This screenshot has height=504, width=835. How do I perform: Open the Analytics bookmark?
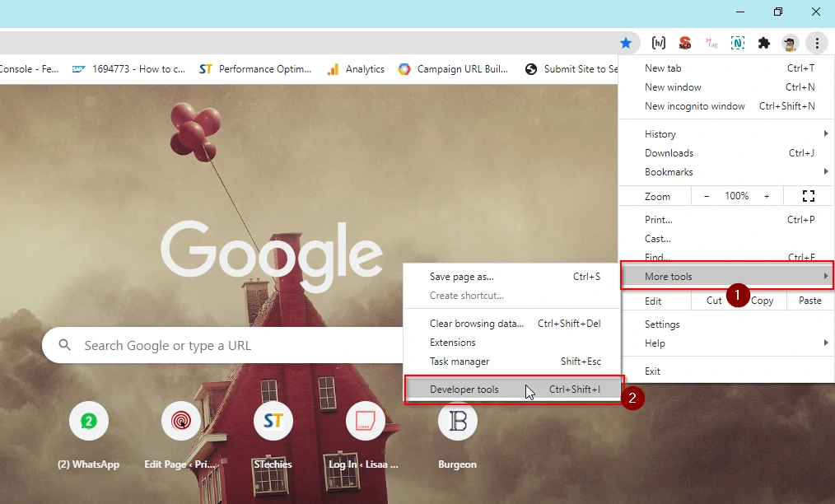click(x=356, y=69)
